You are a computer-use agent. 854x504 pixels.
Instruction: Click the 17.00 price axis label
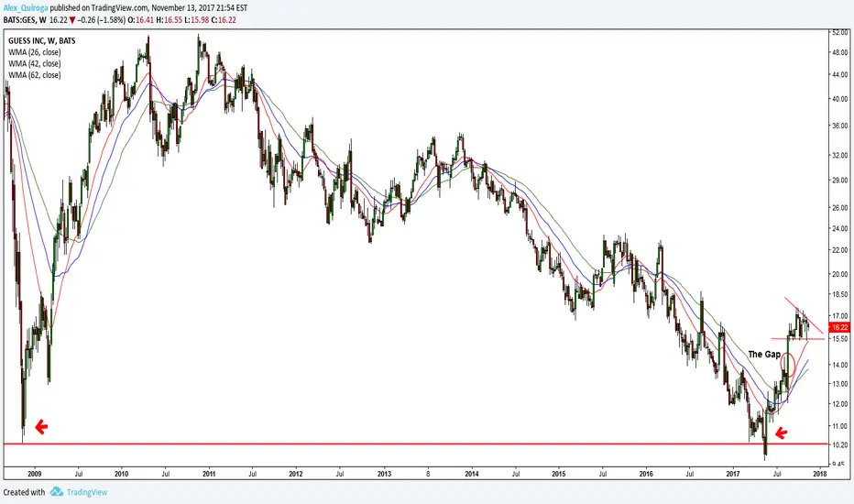[839, 316]
